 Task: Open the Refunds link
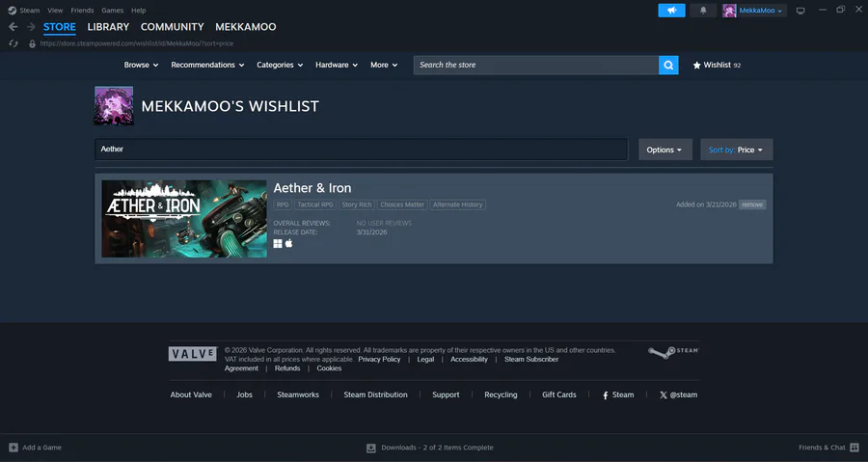[x=287, y=368]
